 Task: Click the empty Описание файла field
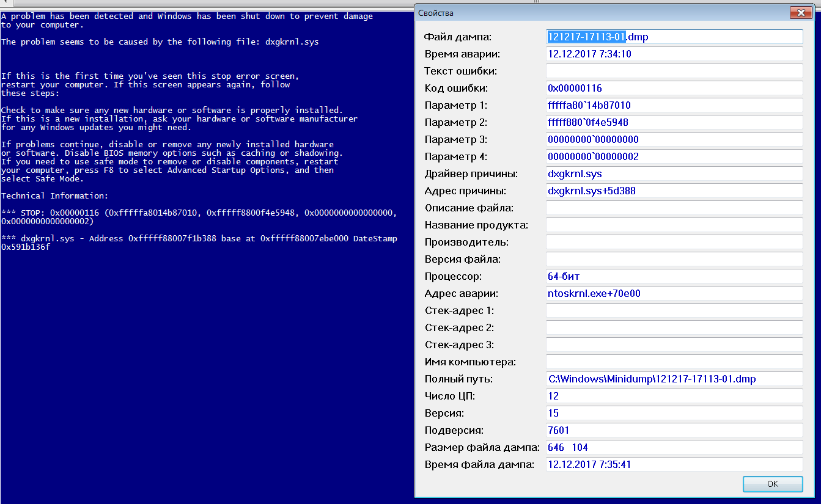674,208
